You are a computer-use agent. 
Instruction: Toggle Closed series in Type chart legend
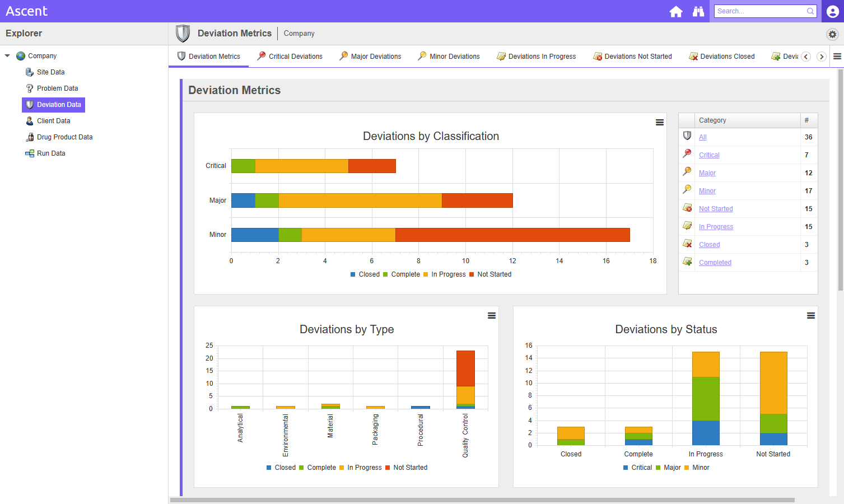(x=281, y=468)
